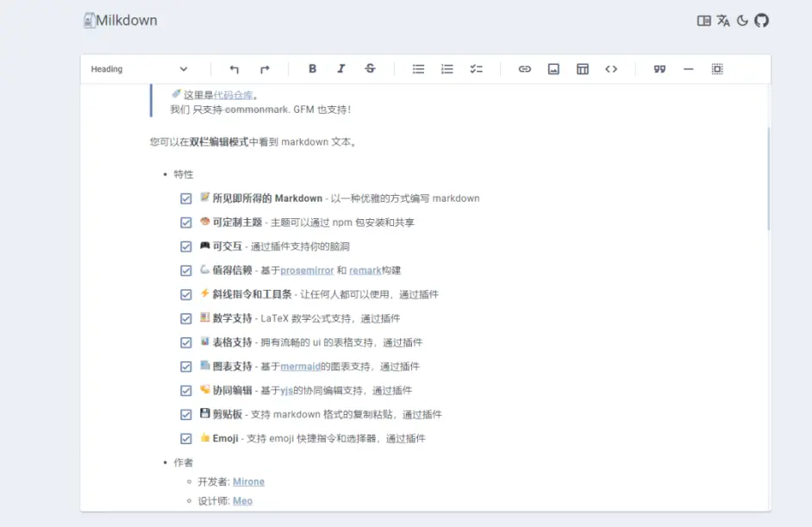This screenshot has width=812, height=527.
Task: Toggle strikethrough formatting
Action: 370,69
